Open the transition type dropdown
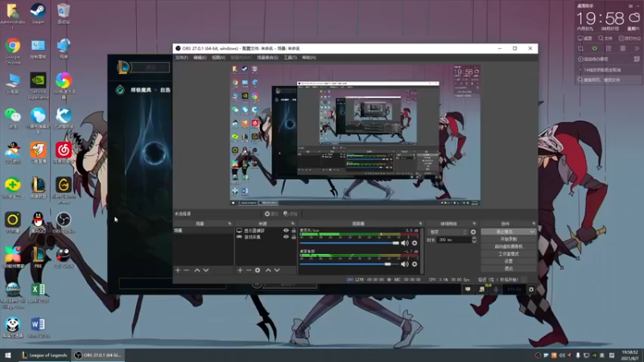 click(x=448, y=232)
